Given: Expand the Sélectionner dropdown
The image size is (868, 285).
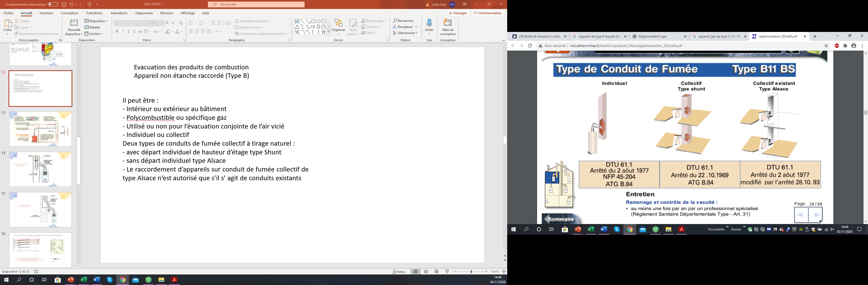Looking at the screenshot, I should (405, 33).
